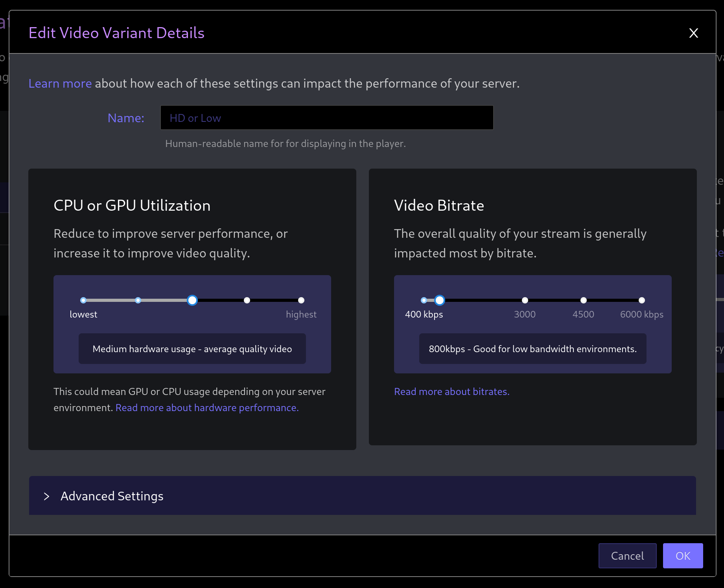Set video bitrate to 3000 mark
This screenshot has height=588, width=724.
525,300
